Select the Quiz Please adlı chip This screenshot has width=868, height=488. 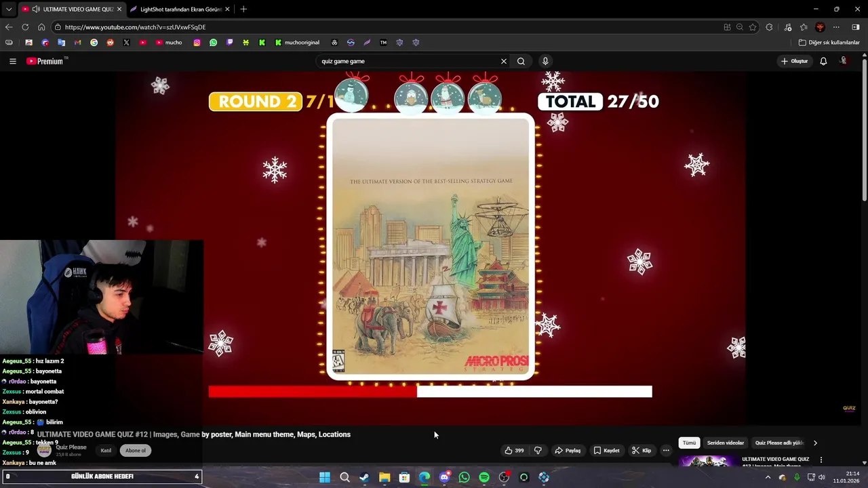(x=778, y=443)
